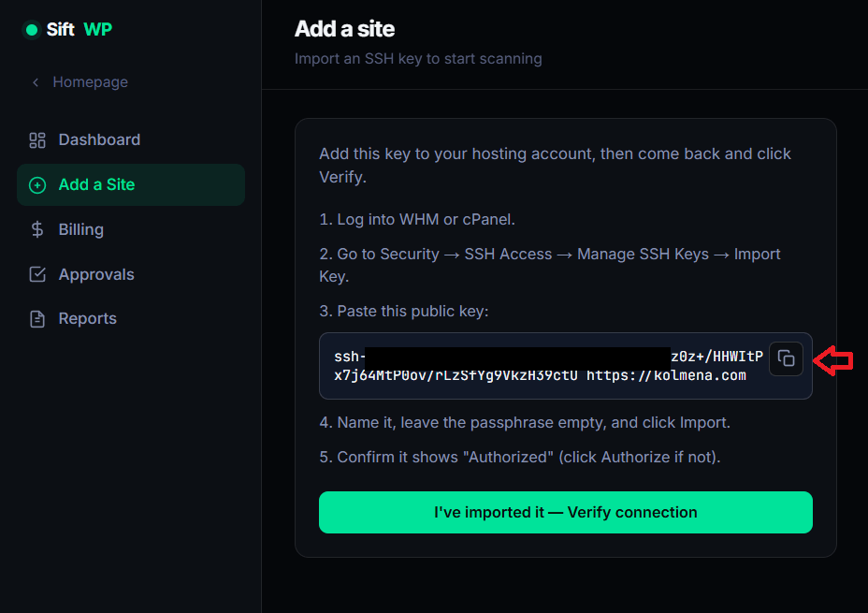Image resolution: width=868 pixels, height=613 pixels.
Task: Click the Approvals checkbox icon
Action: (x=37, y=274)
